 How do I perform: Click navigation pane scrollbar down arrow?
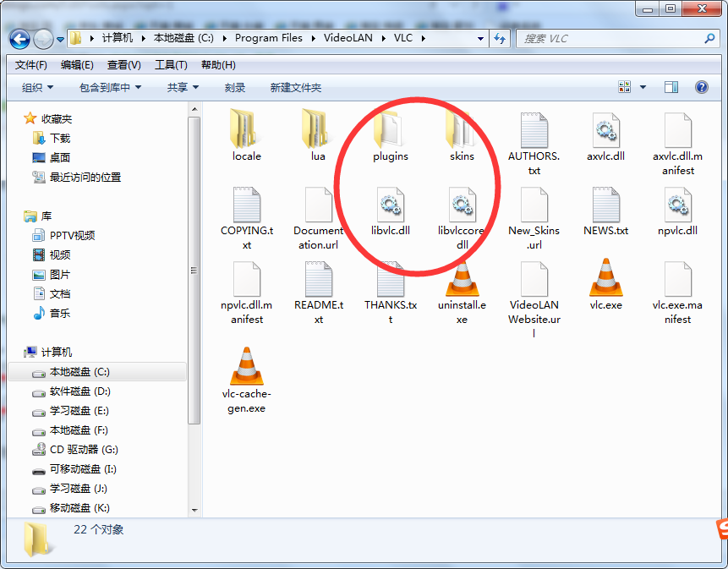click(194, 510)
